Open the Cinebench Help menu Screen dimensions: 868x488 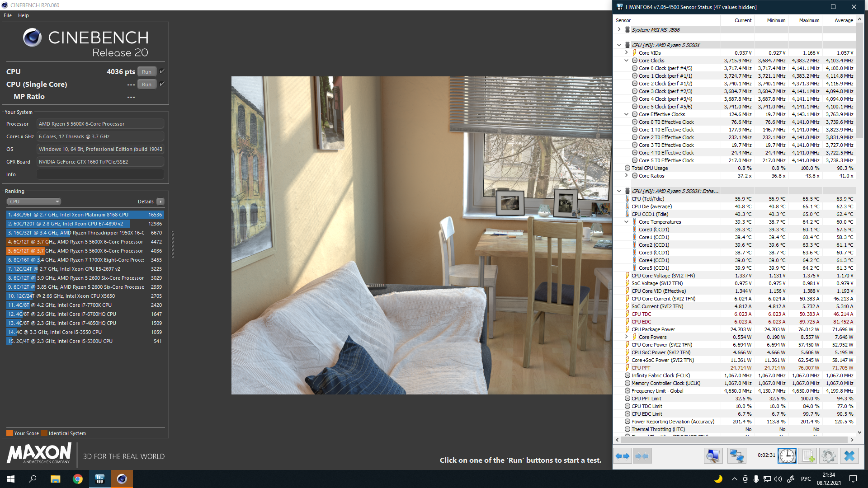pos(24,15)
